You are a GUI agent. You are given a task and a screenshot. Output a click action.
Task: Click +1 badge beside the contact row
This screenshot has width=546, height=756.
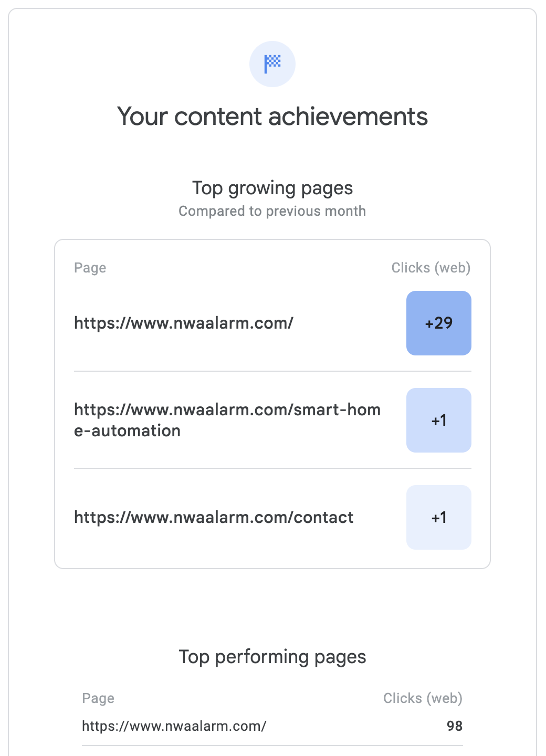tap(438, 517)
